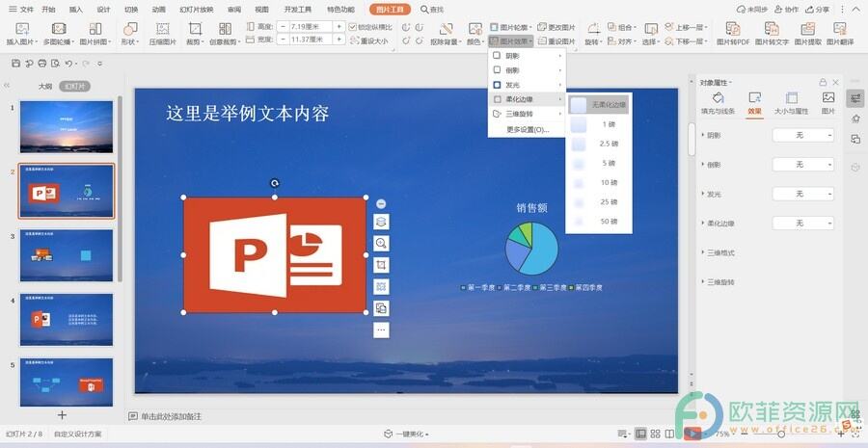Click the 旋转 rotate icon
The image size is (868, 448).
click(593, 29)
